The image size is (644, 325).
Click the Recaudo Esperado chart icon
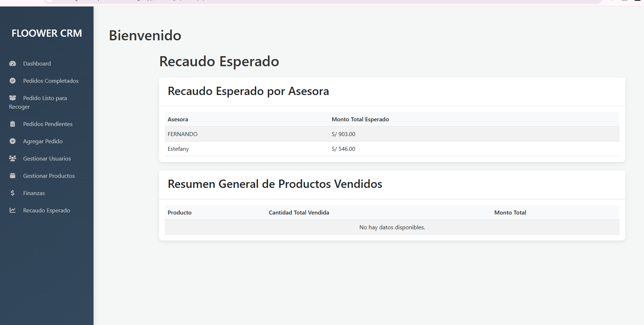(x=13, y=210)
